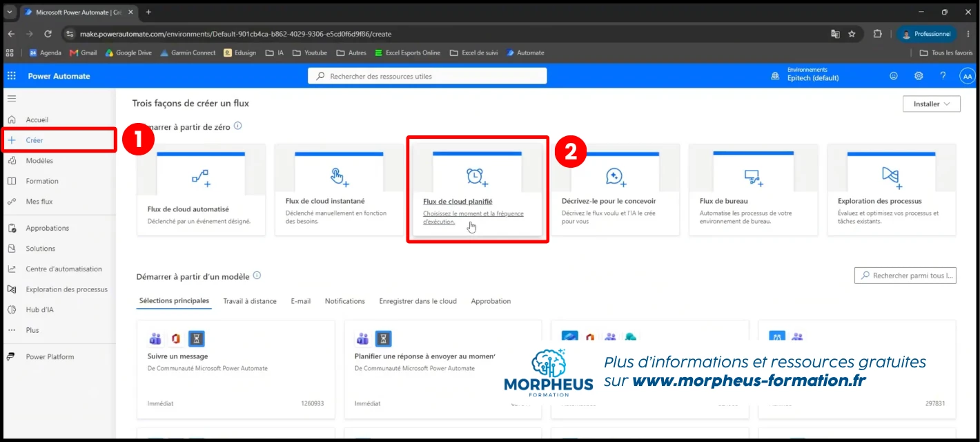The height and width of the screenshot is (442, 980).
Task: Focus the Rechercher parmi tous les modèles field
Action: coord(905,276)
